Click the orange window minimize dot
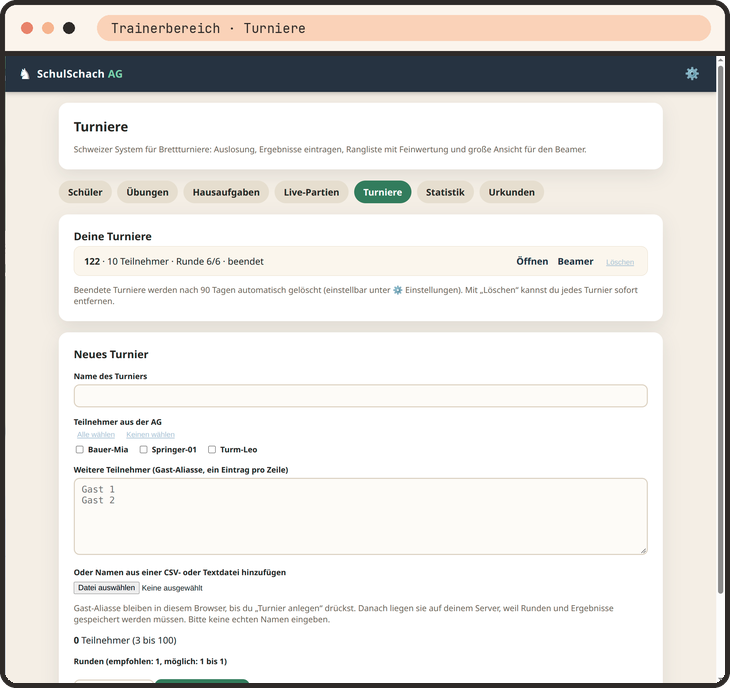 pos(48,28)
